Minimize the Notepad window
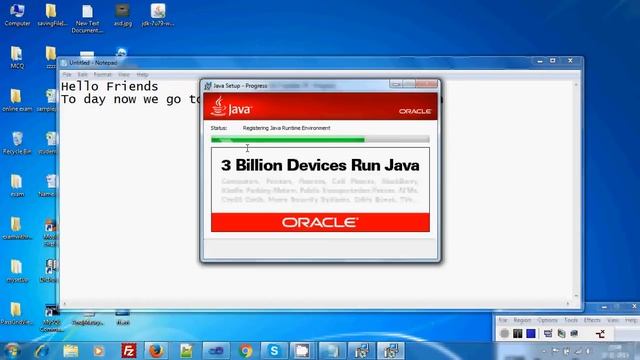640x360 pixels. click(540, 61)
